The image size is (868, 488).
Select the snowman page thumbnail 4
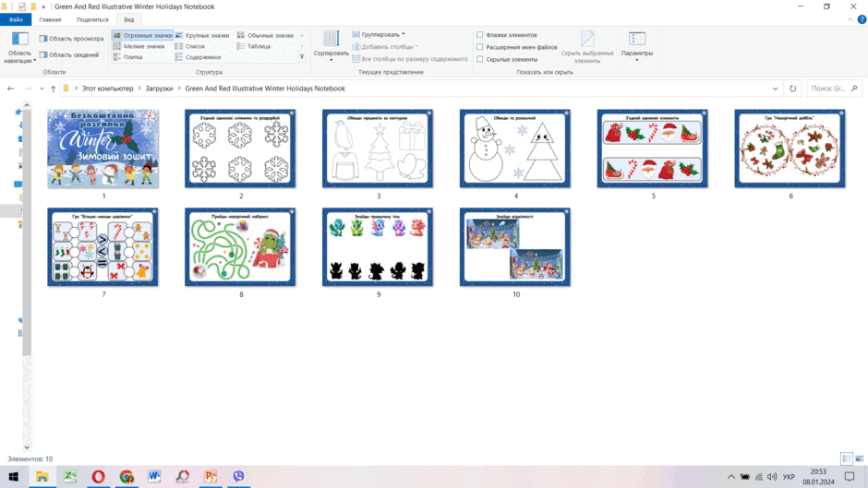coord(515,149)
